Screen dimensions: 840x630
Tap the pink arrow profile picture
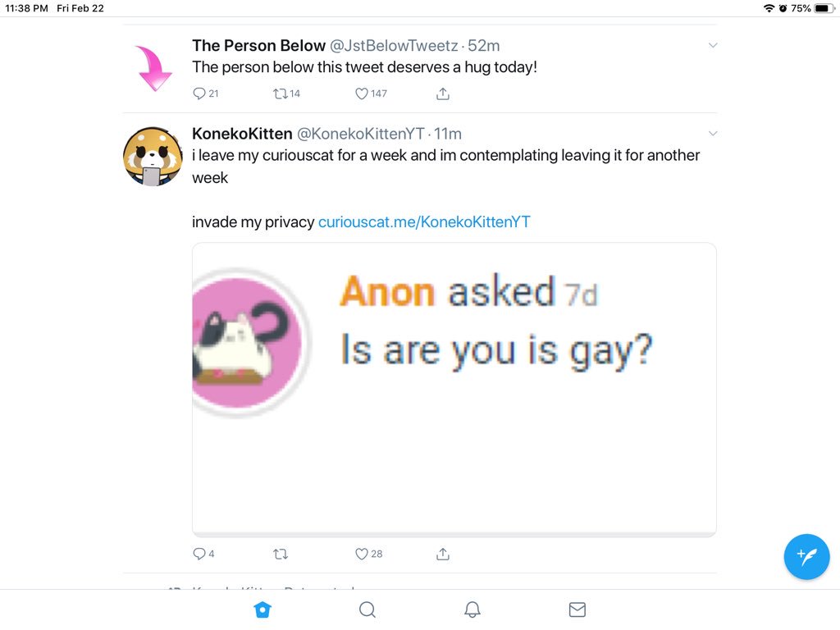153,68
